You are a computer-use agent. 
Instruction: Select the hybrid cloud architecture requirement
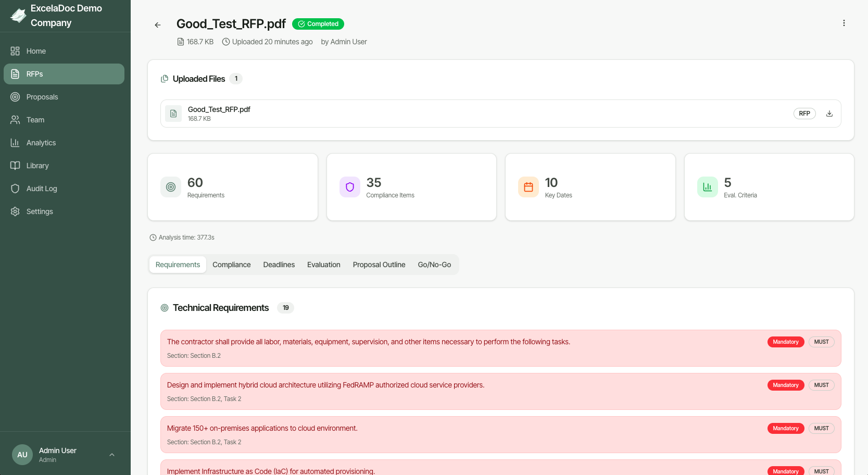(501, 391)
